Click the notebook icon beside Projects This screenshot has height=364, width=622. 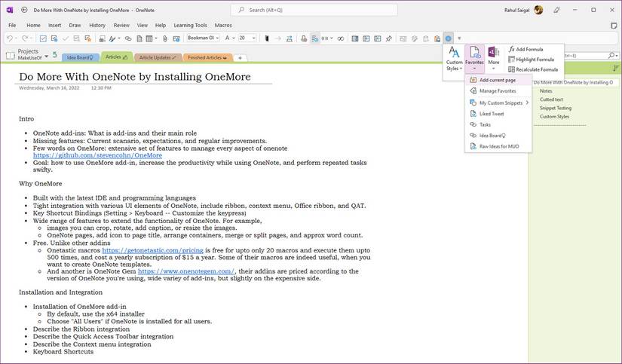pos(11,55)
